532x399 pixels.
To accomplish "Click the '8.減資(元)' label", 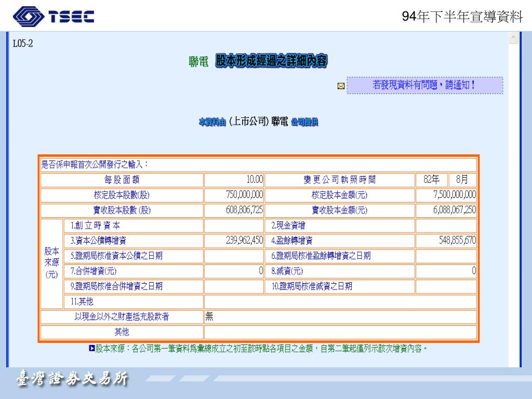I will pyautogui.click(x=287, y=271).
